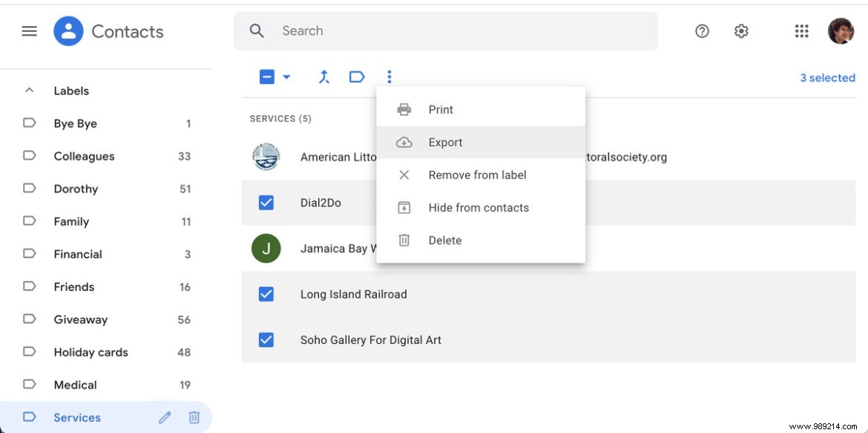Open the Settings gear icon

tap(740, 30)
